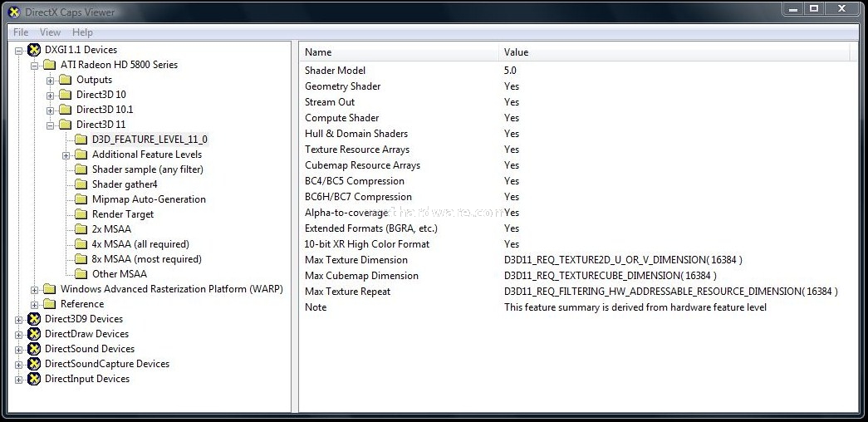Expand the Reference node

[x=34, y=305]
